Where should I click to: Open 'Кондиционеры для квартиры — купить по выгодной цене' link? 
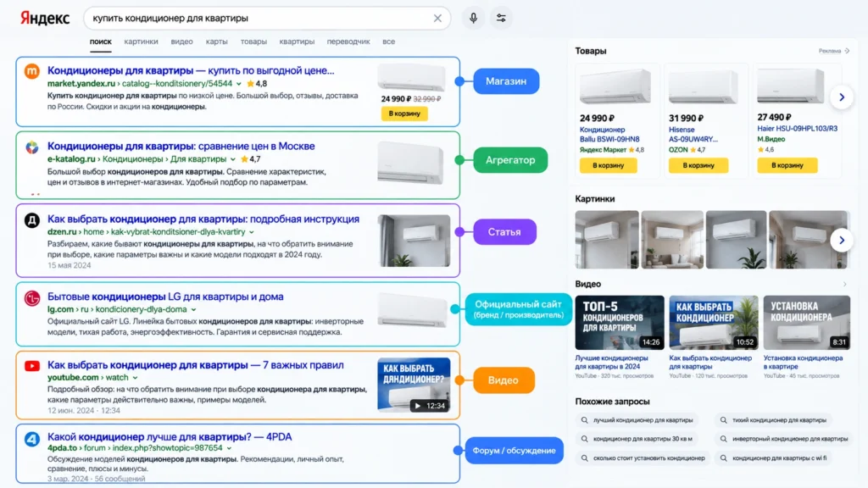point(191,71)
